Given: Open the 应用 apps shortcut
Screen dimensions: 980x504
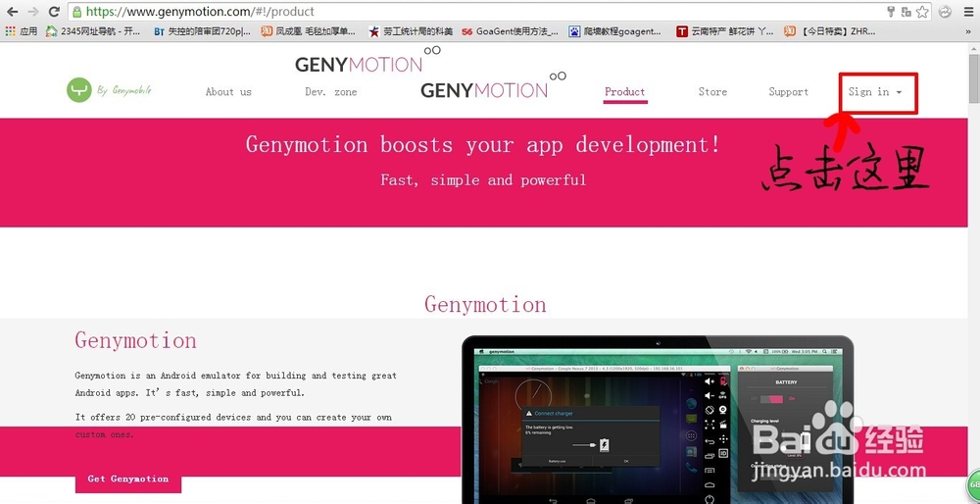Looking at the screenshot, I should 22,31.
